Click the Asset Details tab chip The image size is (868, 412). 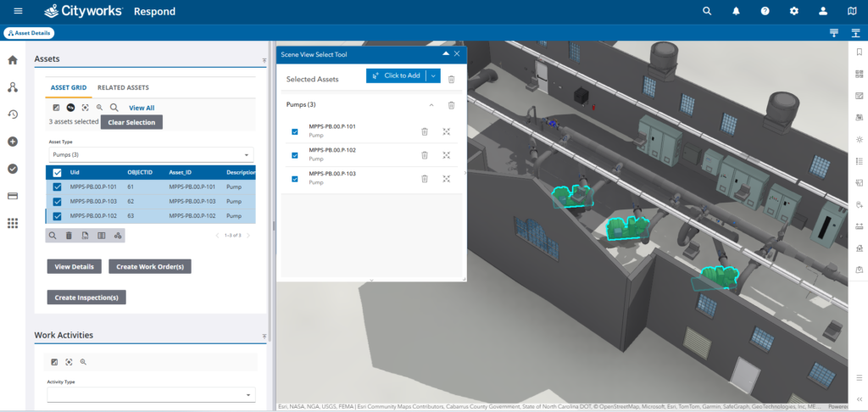point(29,33)
